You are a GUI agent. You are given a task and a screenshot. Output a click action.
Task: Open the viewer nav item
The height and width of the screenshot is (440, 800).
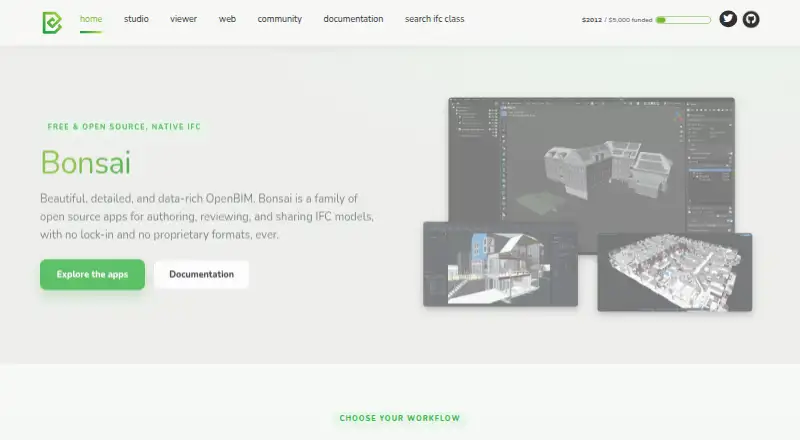pyautogui.click(x=183, y=19)
